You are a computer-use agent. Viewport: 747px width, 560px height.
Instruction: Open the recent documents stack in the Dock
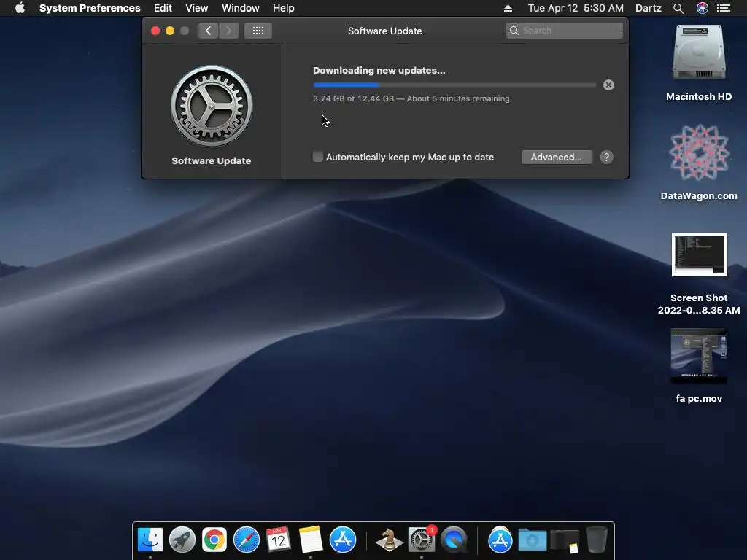click(x=565, y=541)
